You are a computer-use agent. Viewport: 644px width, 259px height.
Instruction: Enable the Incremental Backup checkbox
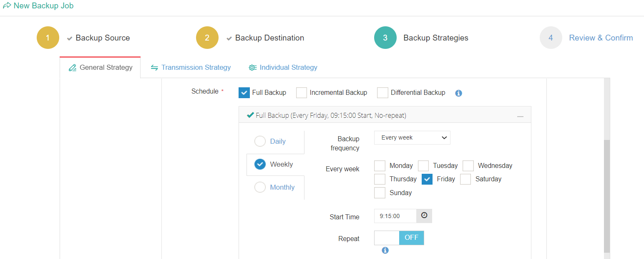pyautogui.click(x=302, y=93)
